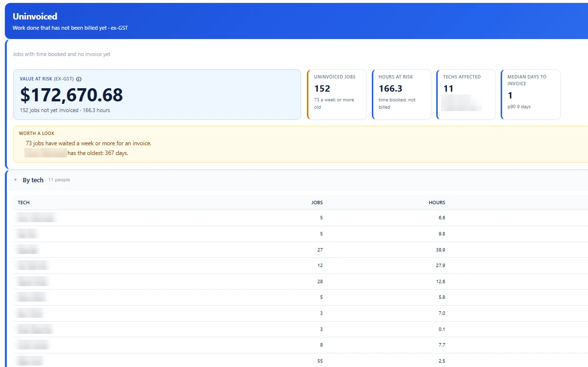Click the HOURS column header

[437, 203]
